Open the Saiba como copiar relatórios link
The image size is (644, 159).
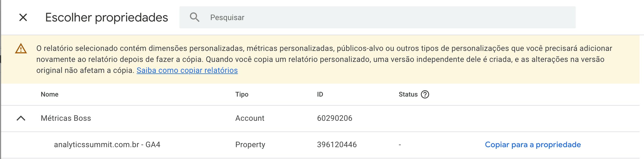pos(187,70)
